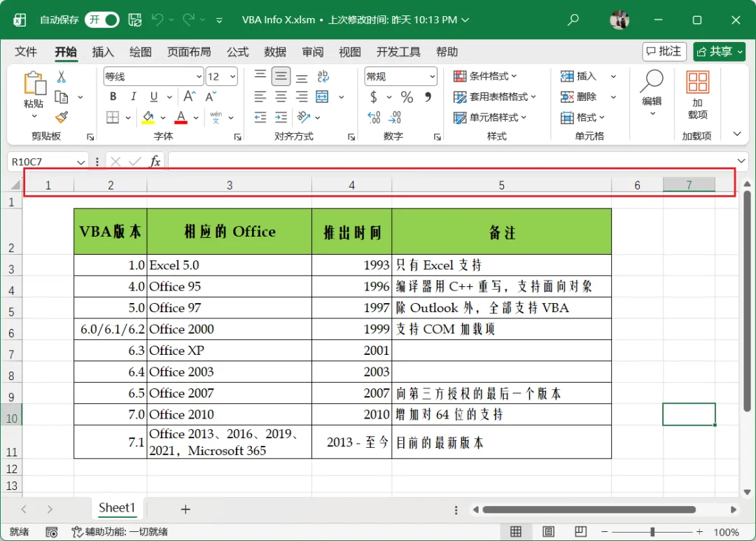Screen dimensions: 756x541
Task: Expand 条件格式 conditional formatting menu
Action: (x=485, y=76)
